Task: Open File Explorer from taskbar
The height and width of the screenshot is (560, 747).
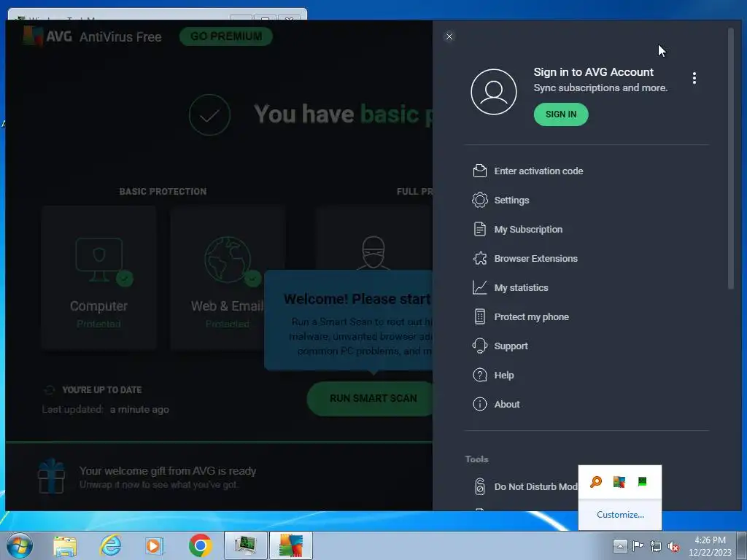Action: click(x=65, y=545)
